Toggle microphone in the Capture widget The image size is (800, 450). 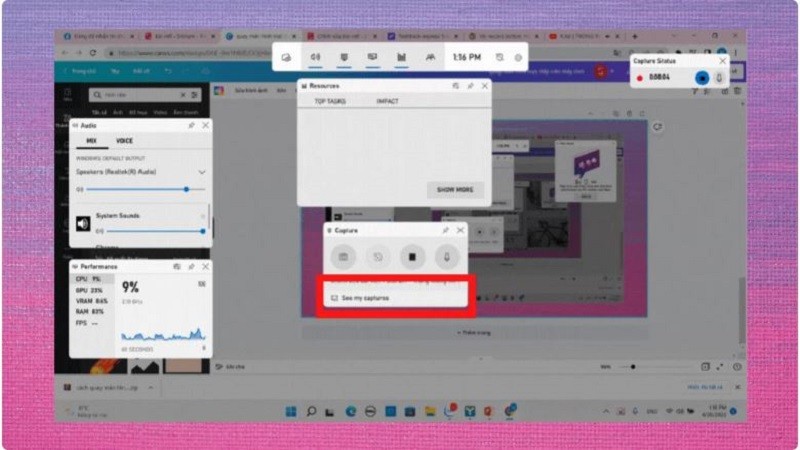(446, 257)
